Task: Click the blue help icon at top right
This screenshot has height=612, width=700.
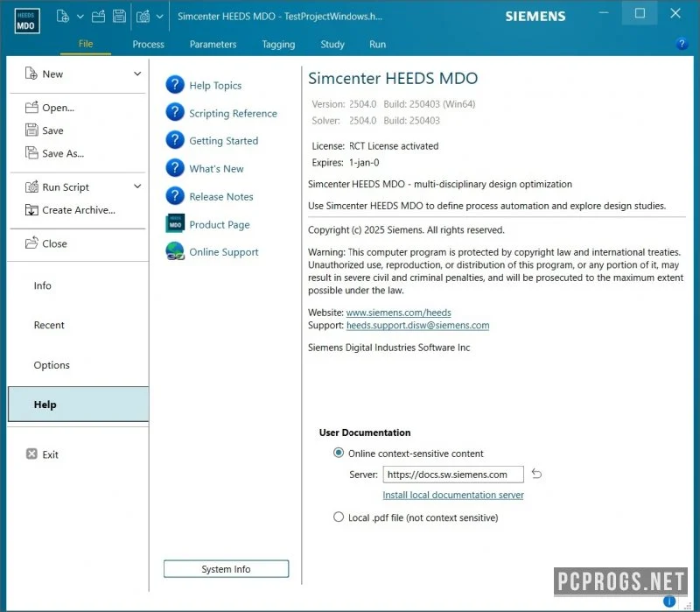Action: click(682, 44)
